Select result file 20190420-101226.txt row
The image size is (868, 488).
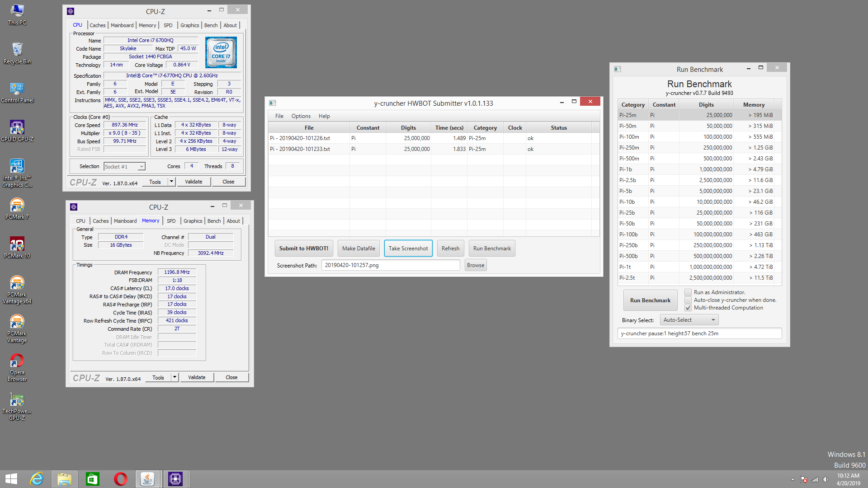[434, 138]
